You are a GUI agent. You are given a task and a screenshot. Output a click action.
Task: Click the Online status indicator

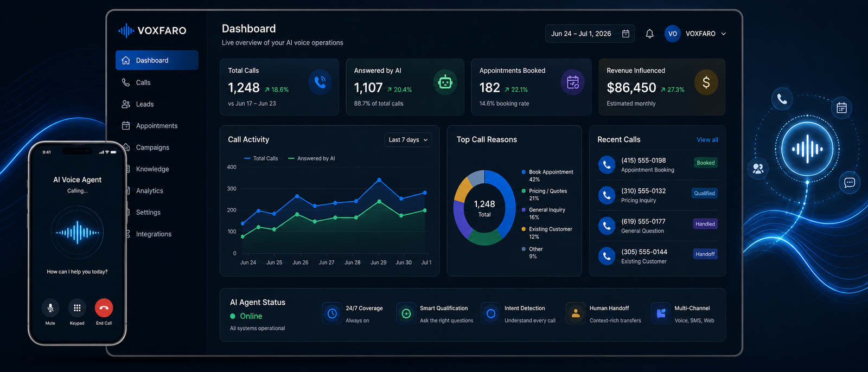click(246, 316)
